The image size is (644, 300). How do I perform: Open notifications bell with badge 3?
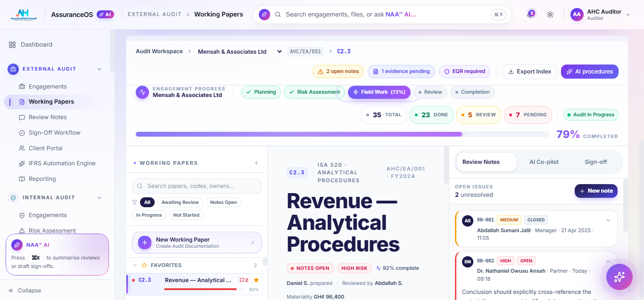[530, 15]
